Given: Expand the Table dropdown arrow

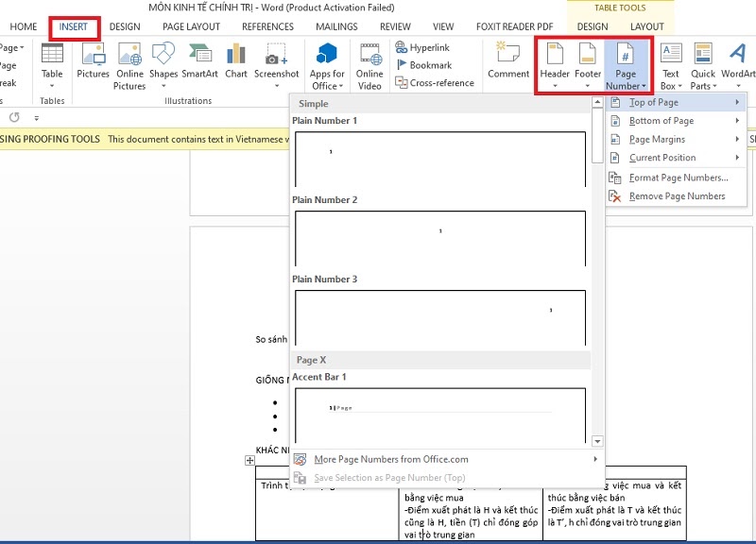Looking at the screenshot, I should (52, 86).
